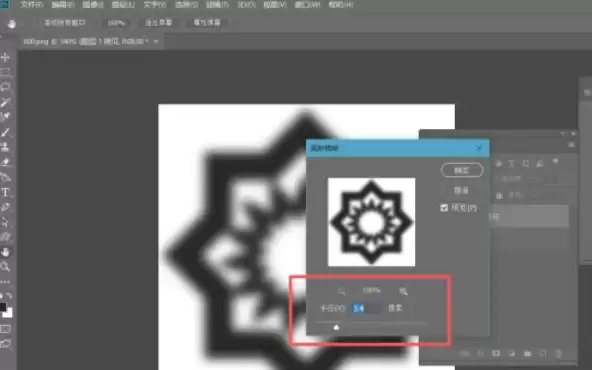
Task: Pick the Zoom tool in toolbar
Action: [5, 267]
